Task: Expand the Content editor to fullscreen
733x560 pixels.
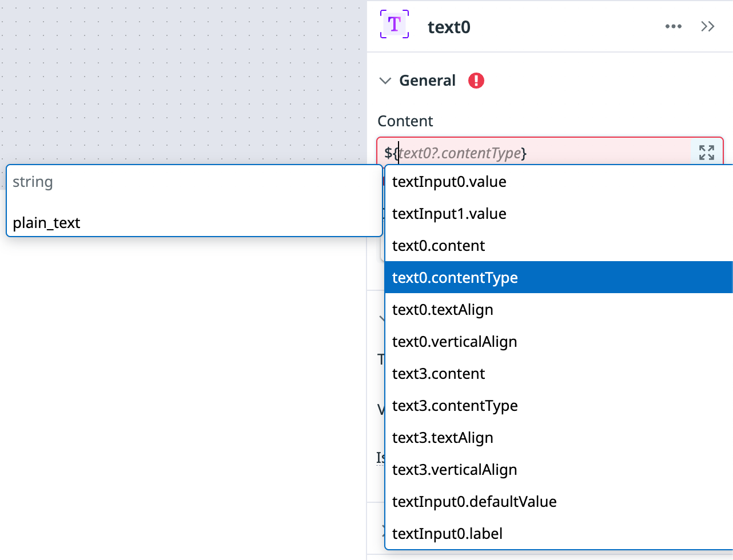Action: 707,153
